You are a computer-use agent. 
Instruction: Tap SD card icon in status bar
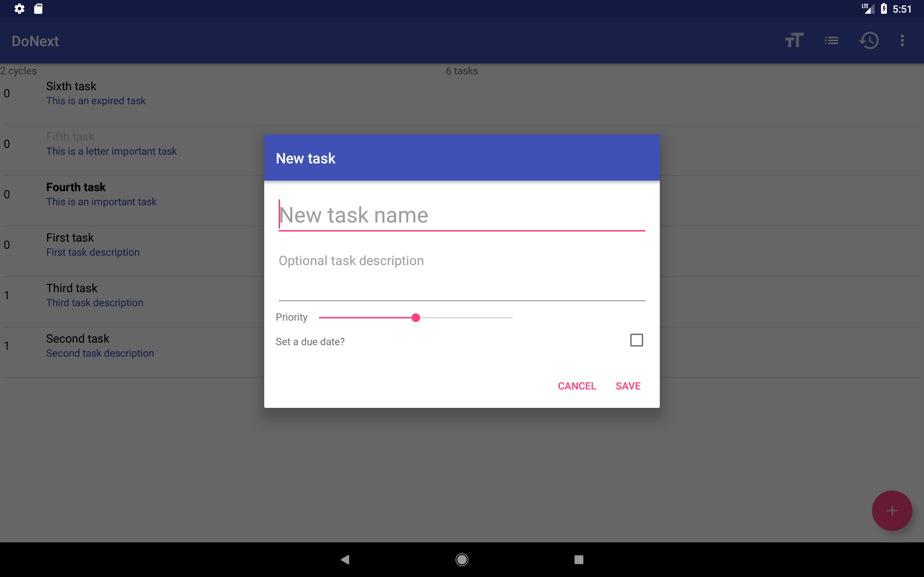[38, 8]
